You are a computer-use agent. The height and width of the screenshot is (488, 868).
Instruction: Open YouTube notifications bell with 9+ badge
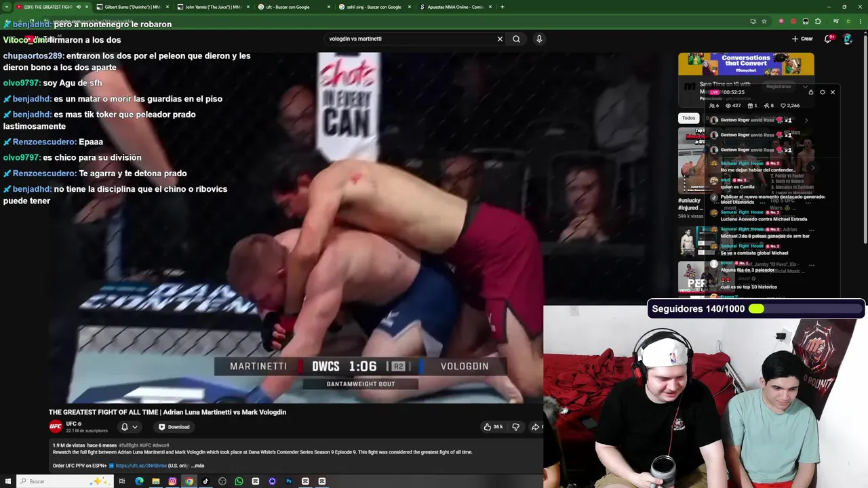coord(828,39)
